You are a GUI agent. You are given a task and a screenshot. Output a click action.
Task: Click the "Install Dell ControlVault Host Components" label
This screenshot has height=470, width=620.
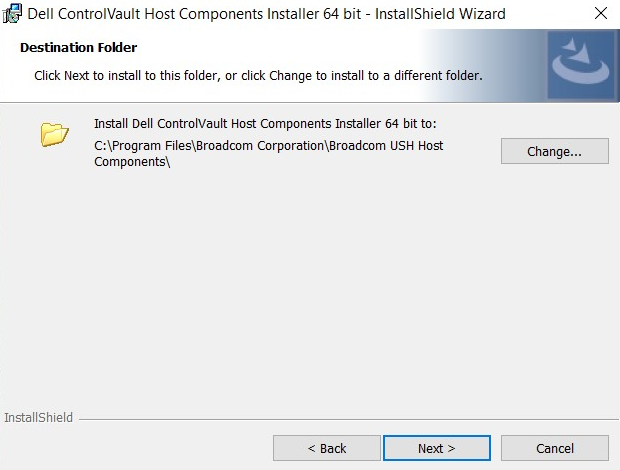click(266, 124)
